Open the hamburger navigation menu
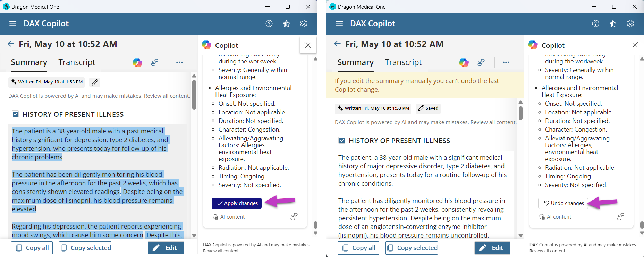 13,24
